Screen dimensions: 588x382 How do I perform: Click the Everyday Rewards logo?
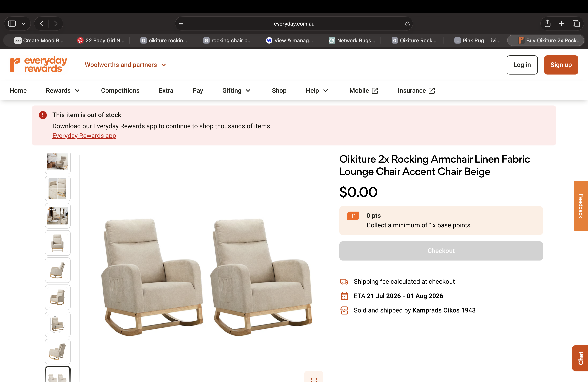(39, 65)
